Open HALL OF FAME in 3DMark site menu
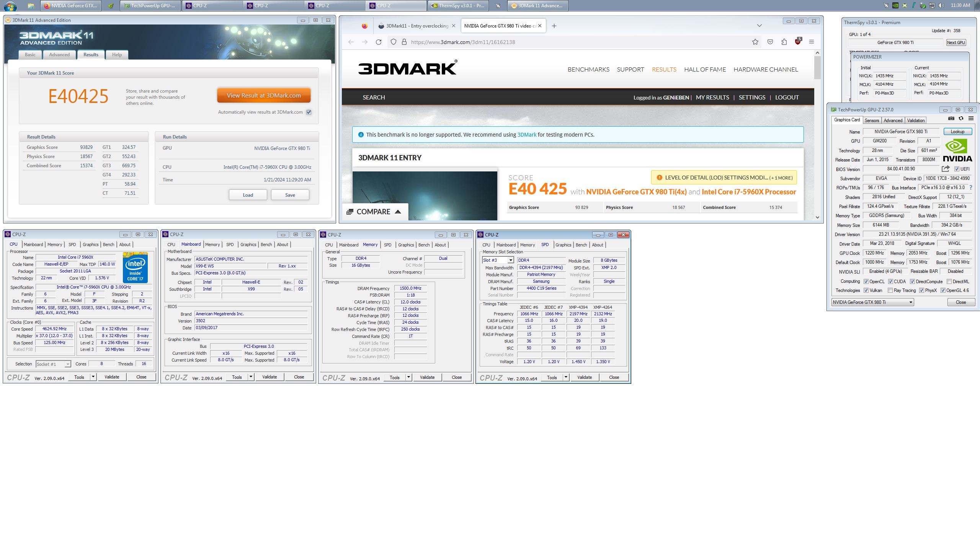The width and height of the screenshot is (980, 551). pyautogui.click(x=705, y=70)
